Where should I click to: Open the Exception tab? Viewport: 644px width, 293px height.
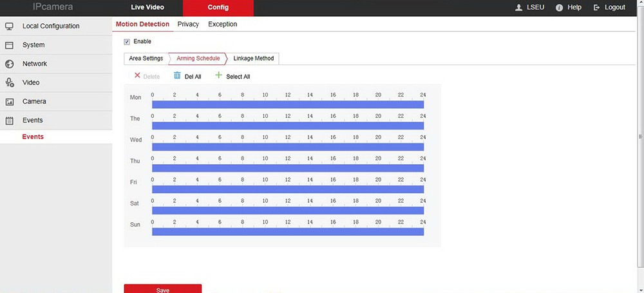pyautogui.click(x=222, y=24)
